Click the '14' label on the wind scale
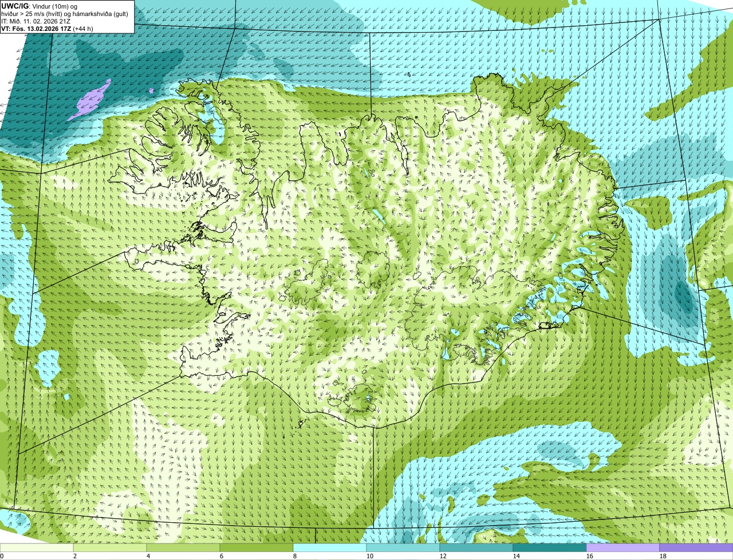 [x=517, y=556]
